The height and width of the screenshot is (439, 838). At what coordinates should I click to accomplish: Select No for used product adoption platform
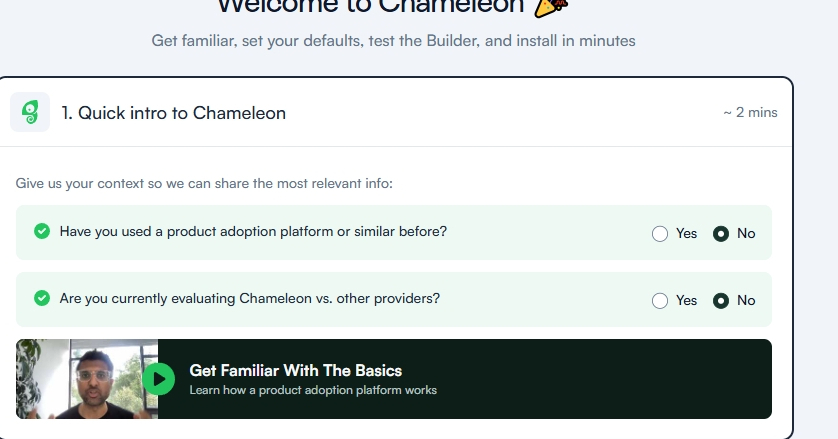[x=721, y=234]
